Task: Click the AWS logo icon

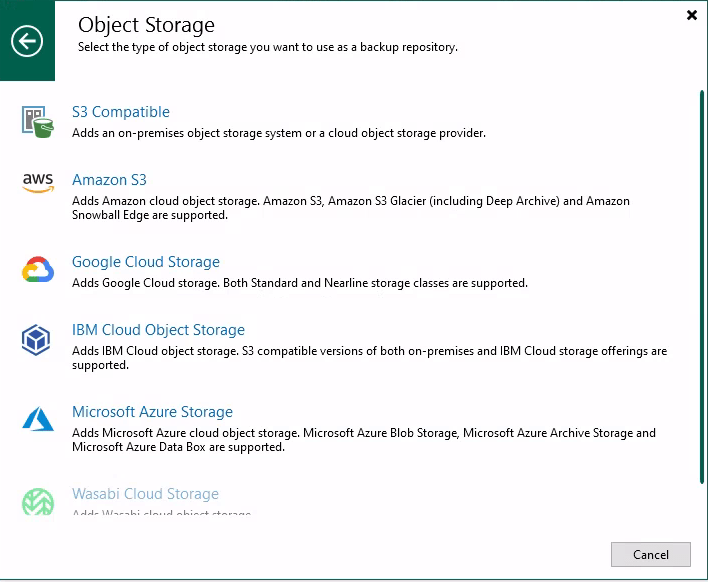Action: point(38,182)
